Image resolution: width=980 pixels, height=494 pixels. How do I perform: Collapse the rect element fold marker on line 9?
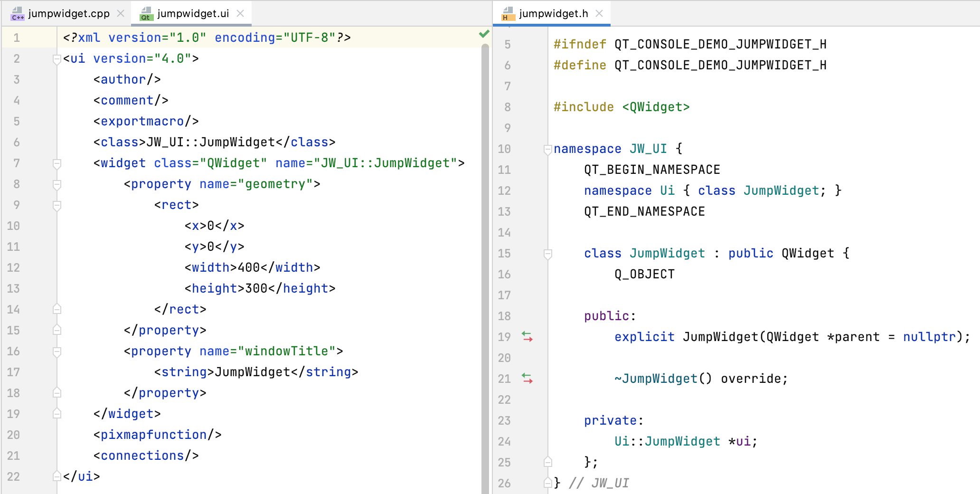pyautogui.click(x=57, y=205)
